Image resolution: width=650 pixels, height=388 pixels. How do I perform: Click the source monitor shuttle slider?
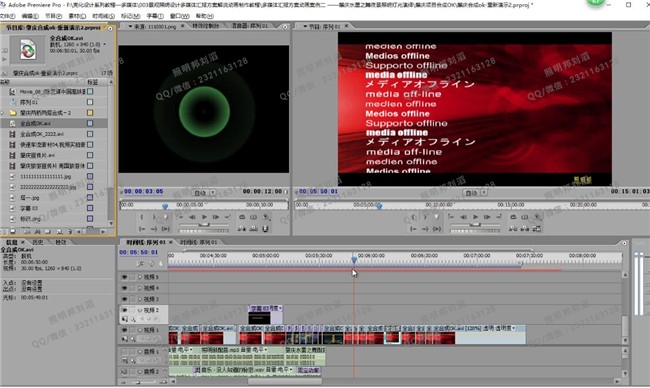click(x=204, y=224)
